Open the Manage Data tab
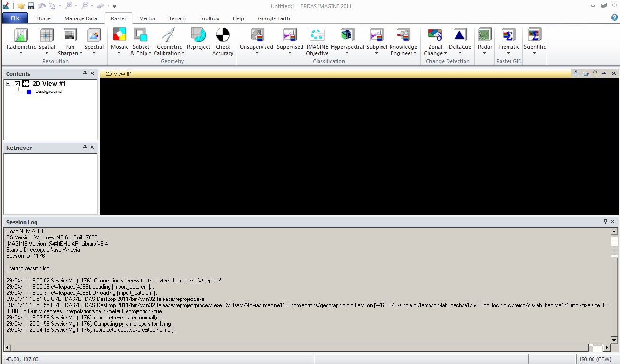This screenshot has width=620, height=364. (81, 18)
